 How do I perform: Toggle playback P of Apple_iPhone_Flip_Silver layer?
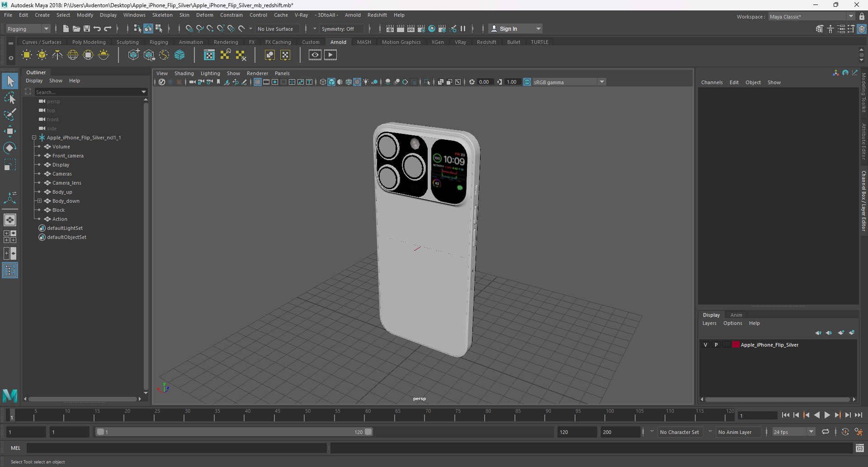pyautogui.click(x=716, y=345)
